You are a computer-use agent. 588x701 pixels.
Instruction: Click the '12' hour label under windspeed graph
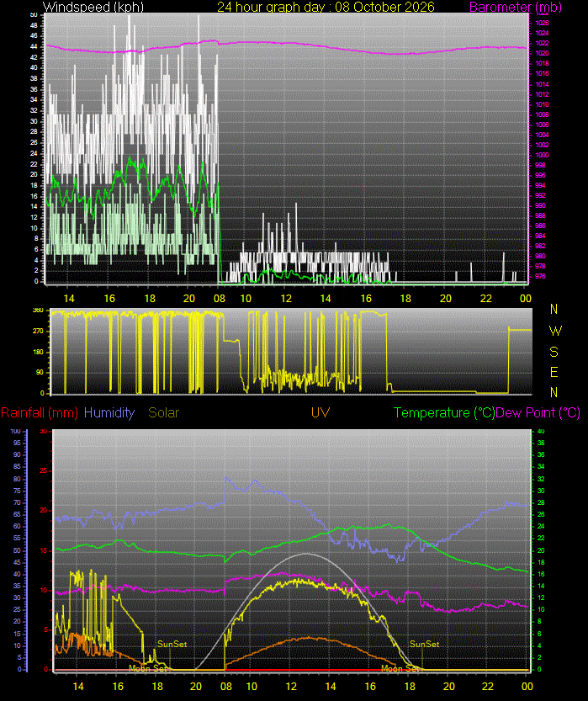[286, 299]
